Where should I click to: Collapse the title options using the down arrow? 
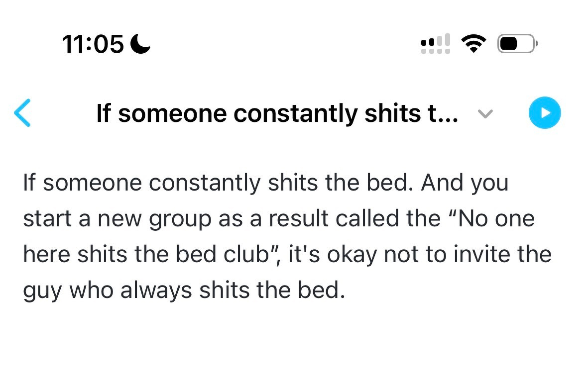tap(485, 114)
